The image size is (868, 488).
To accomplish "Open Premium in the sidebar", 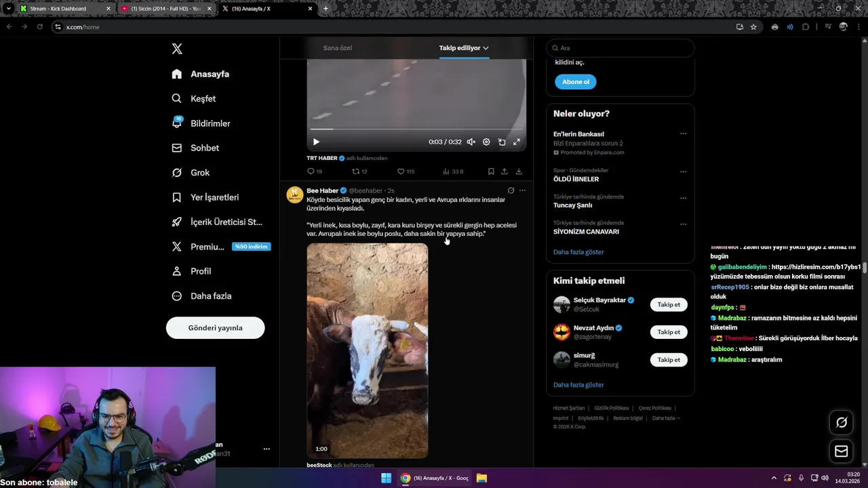I will 220,247.
